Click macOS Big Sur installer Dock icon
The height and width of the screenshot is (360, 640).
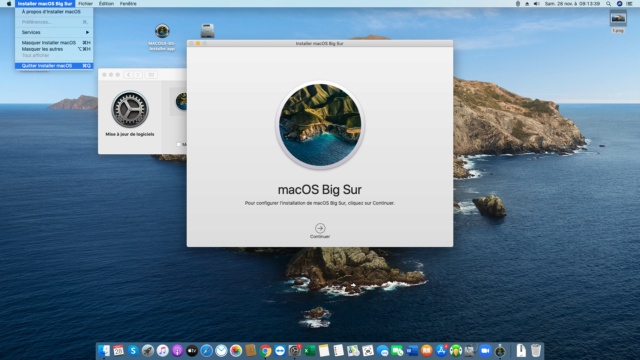pyautogui.click(x=500, y=351)
